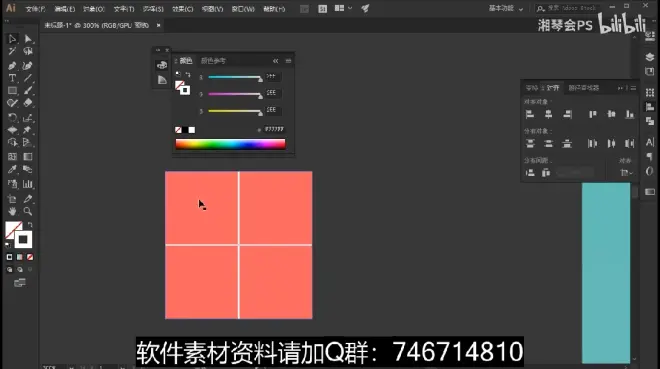660x369 pixels.
Task: Open the 文件(F) menu
Action: pos(35,9)
